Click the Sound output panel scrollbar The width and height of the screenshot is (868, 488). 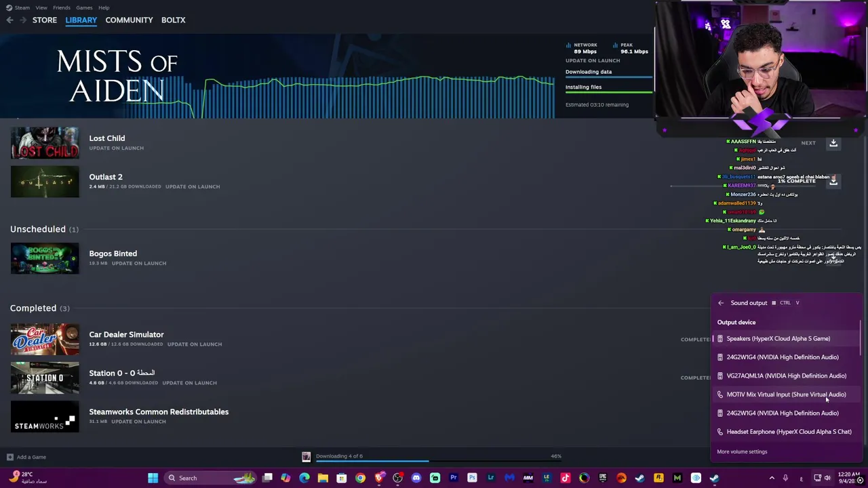861,337
